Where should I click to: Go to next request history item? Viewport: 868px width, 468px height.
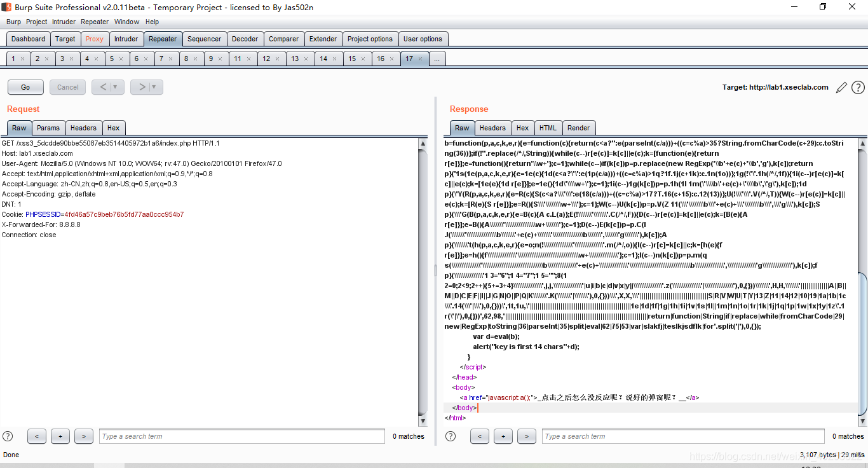(142, 87)
